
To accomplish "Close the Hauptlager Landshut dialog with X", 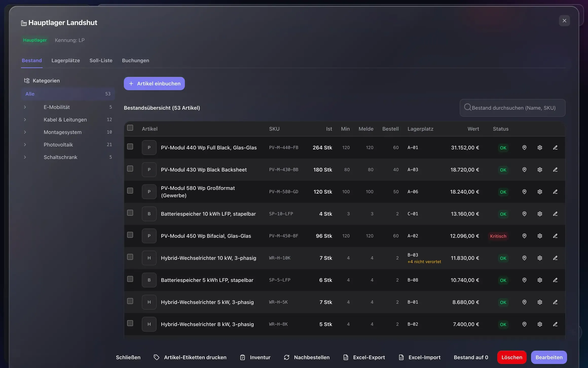I will click(x=564, y=21).
